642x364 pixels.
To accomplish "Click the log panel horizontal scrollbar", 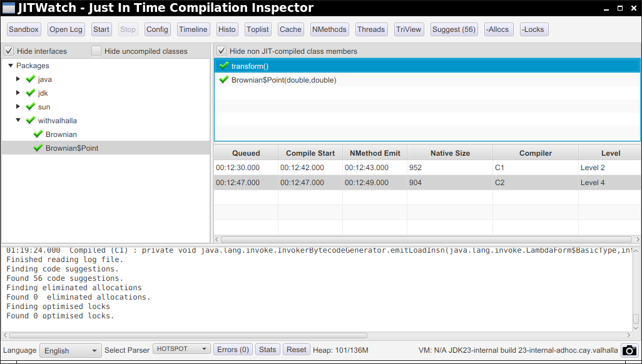I will (188, 336).
